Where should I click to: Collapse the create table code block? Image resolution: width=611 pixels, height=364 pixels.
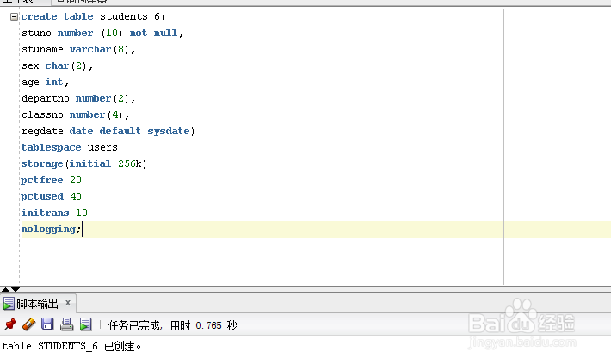pyautogui.click(x=14, y=16)
